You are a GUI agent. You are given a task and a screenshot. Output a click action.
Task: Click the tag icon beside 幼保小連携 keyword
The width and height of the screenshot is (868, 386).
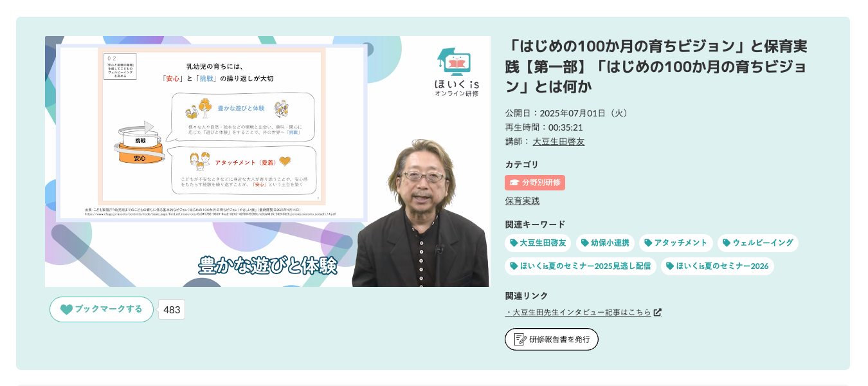[584, 243]
